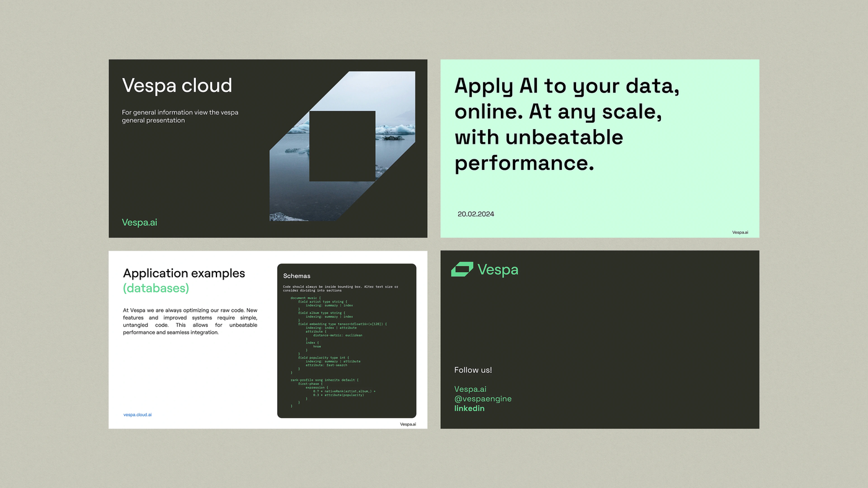Screen dimensions: 868x488
Task: Click the 'At Vespa we are always optimizing' paragraph
Action: pyautogui.click(x=190, y=321)
